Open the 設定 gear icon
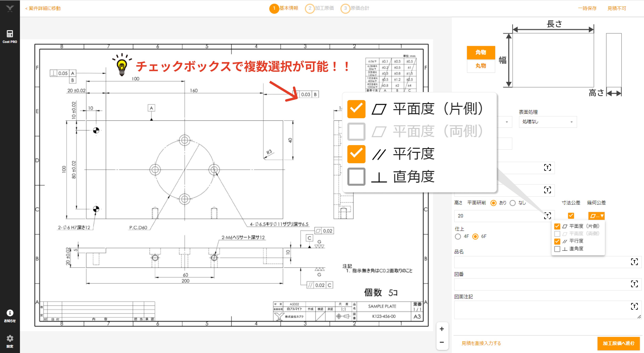644x353 pixels. (10, 339)
